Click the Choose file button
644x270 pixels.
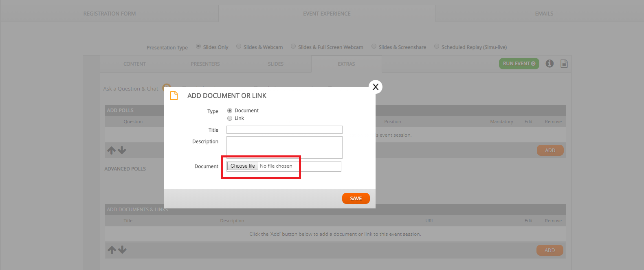pos(243,166)
